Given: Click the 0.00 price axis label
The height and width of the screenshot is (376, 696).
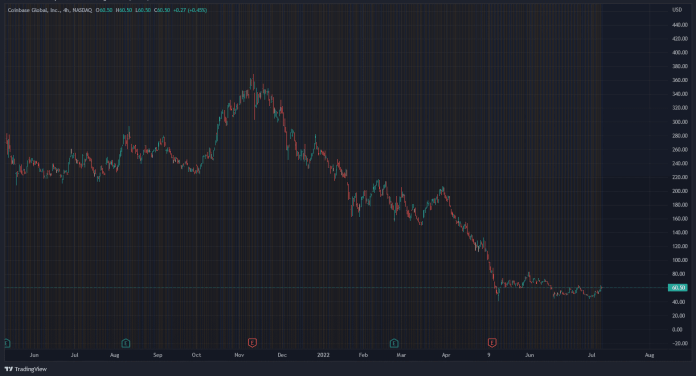Looking at the screenshot, I should pyautogui.click(x=677, y=329).
